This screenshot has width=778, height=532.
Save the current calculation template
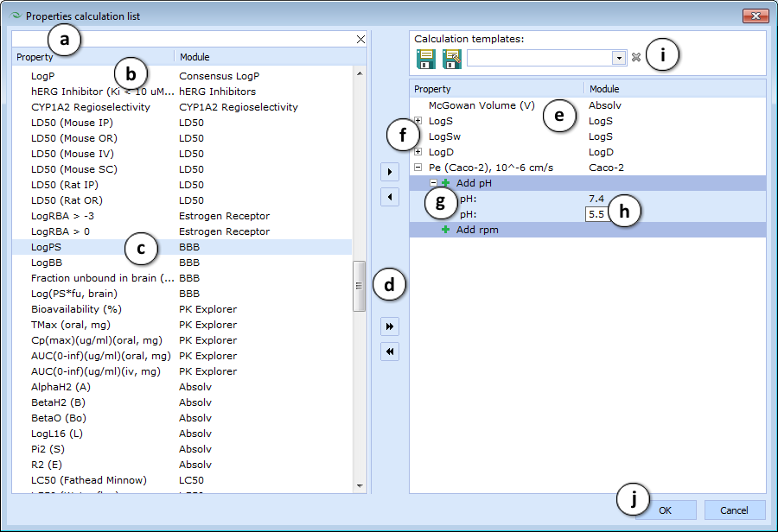point(425,59)
